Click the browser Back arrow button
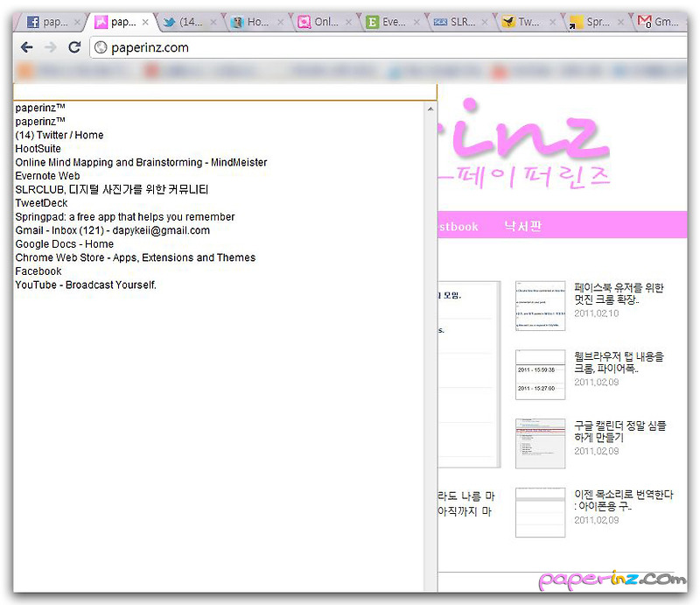700x605 pixels. pyautogui.click(x=27, y=47)
